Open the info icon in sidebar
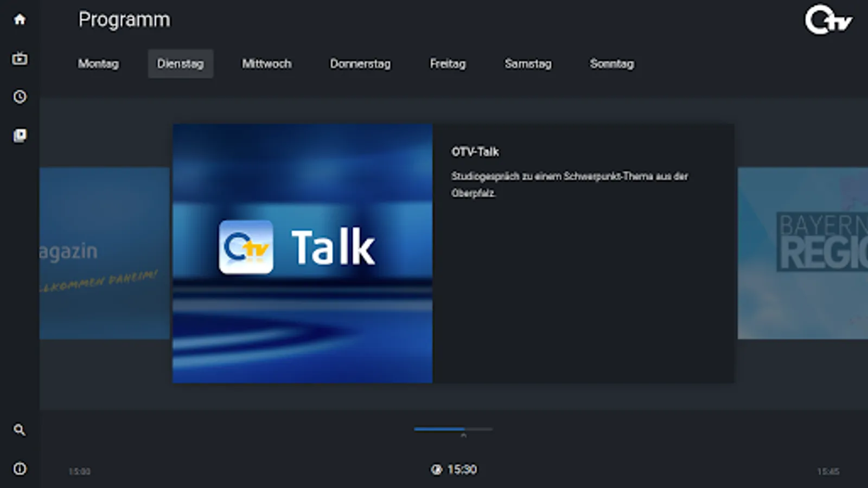 [20, 468]
